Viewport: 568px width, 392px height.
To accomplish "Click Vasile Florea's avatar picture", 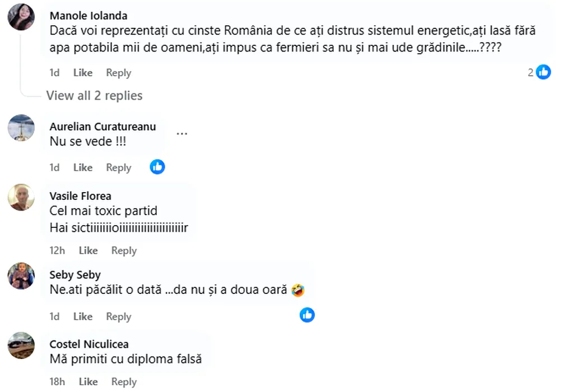I will point(21,197).
